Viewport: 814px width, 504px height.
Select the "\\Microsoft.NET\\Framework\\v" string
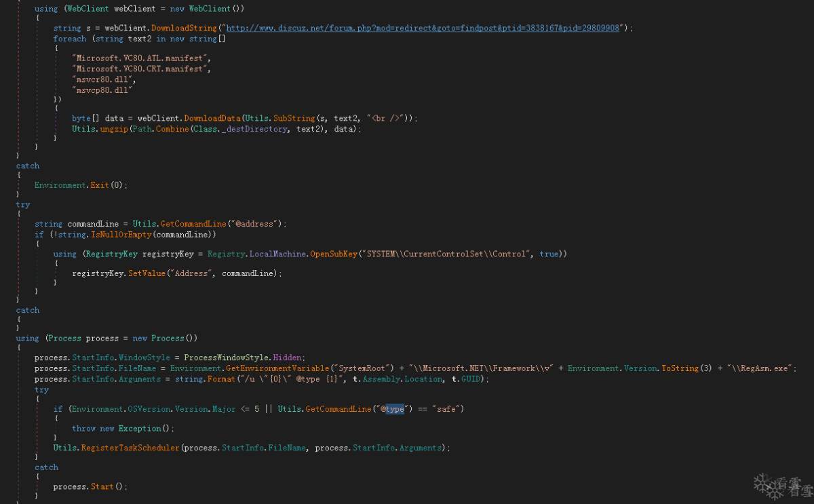(x=482, y=368)
